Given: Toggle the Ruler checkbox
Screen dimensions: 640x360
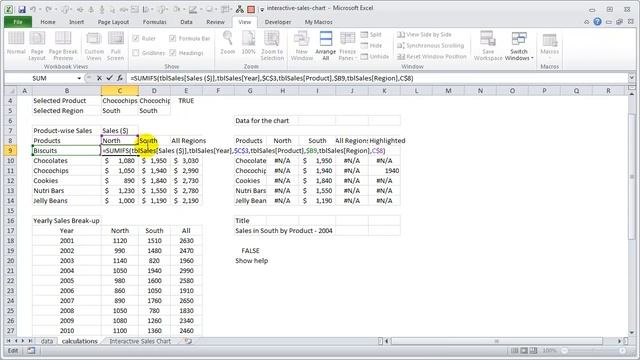Looking at the screenshot, I should (x=136, y=38).
